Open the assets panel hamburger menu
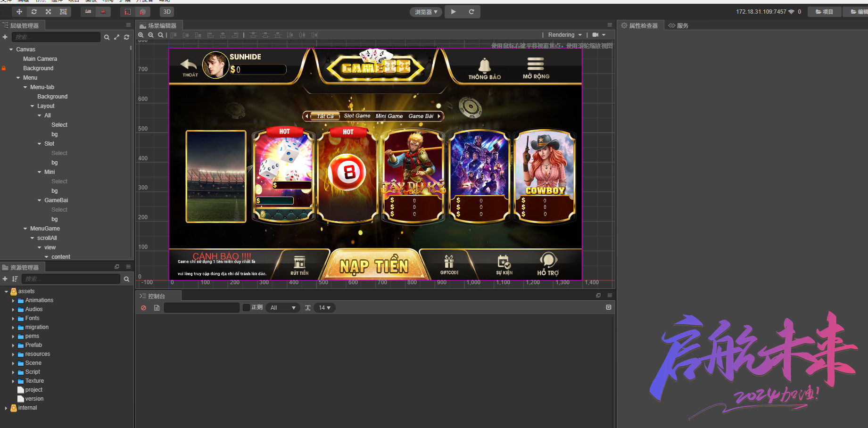The height and width of the screenshot is (428, 868). tap(128, 267)
